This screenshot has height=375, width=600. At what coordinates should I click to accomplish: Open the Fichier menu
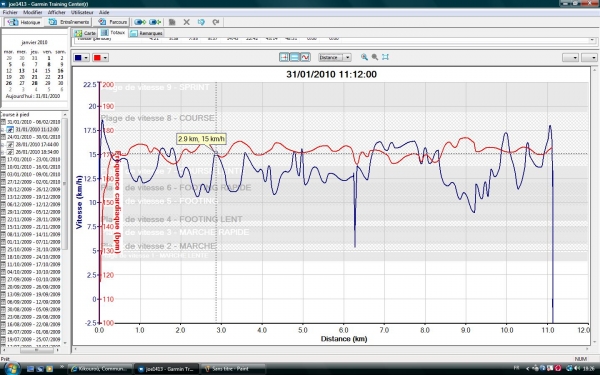(x=10, y=12)
